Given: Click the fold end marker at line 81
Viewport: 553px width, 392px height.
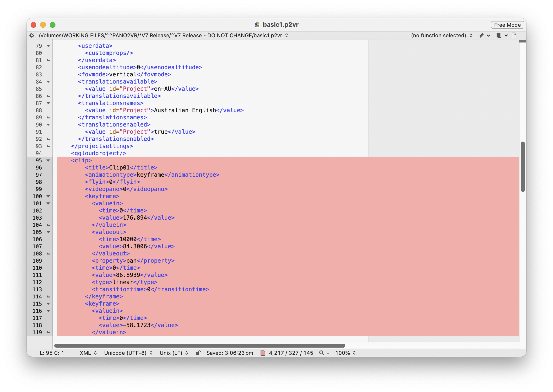Looking at the screenshot, I should click(49, 60).
